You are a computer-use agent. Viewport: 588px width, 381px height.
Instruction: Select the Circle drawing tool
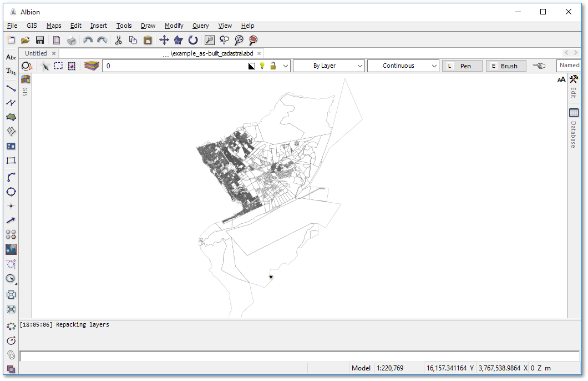[x=11, y=192]
